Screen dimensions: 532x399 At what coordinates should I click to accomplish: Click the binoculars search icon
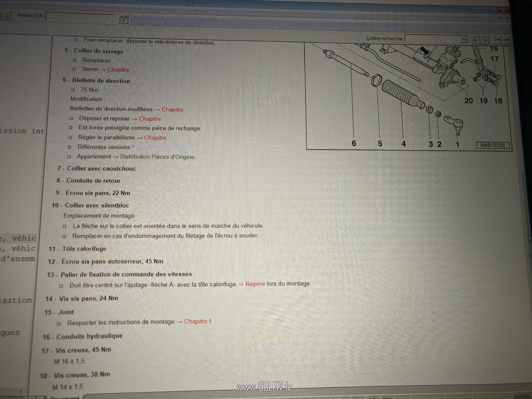pyautogui.click(x=475, y=39)
